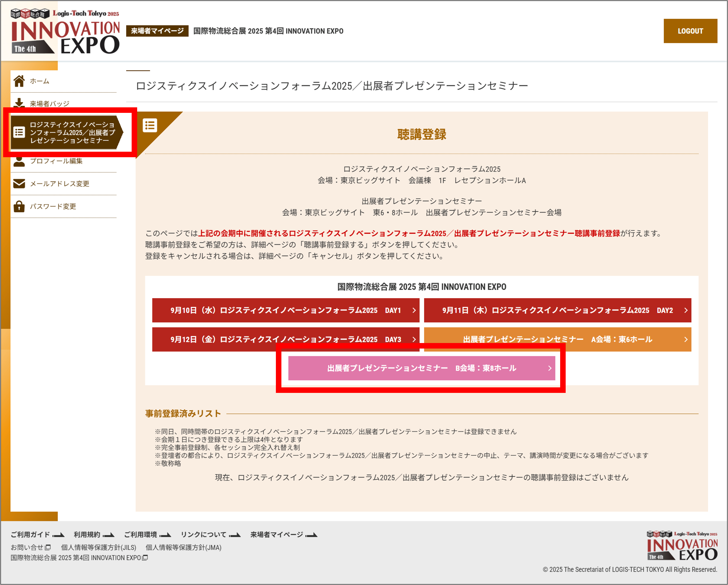Open 9月11日（木）フォーラム DAY2 button
Viewport: 728px width, 585px height.
tap(558, 310)
